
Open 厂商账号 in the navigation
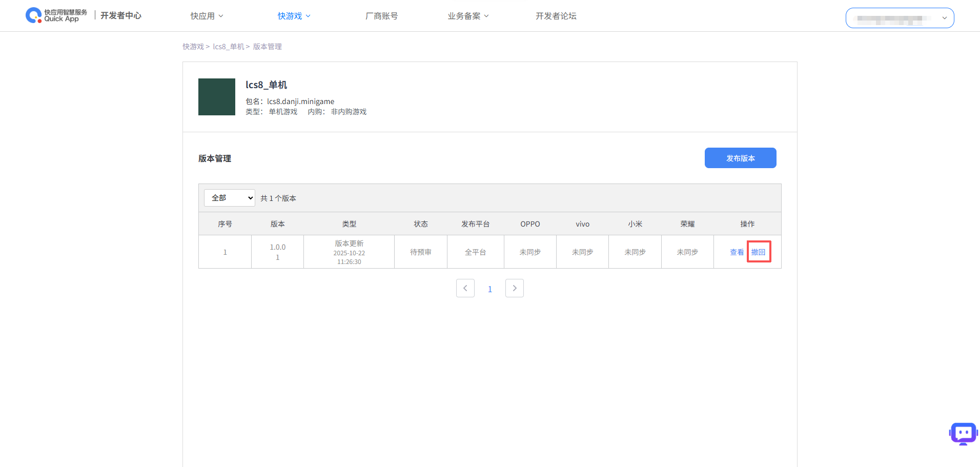tap(381, 16)
